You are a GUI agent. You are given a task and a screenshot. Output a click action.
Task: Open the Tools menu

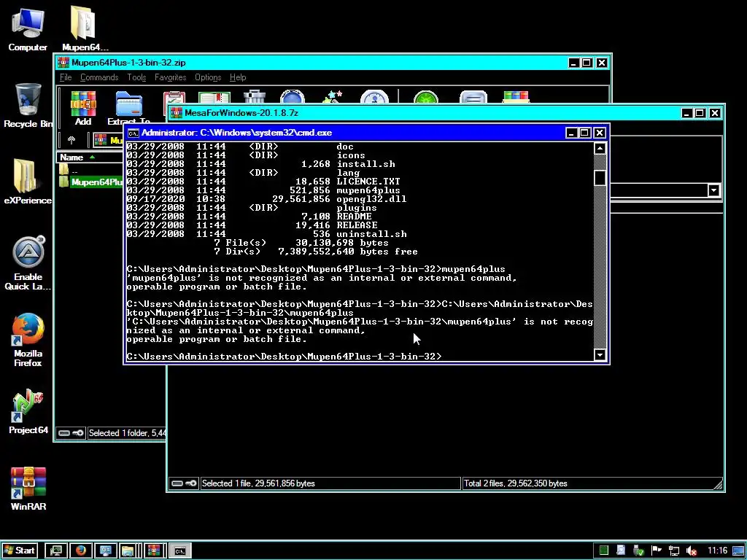136,77
